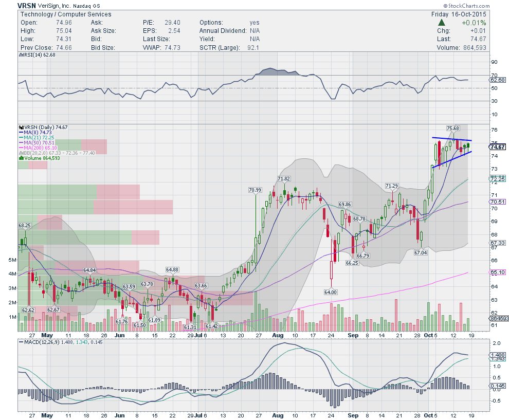509x420 pixels.
Task: Click the volume bars icon in chart legend
Action: 22,158
